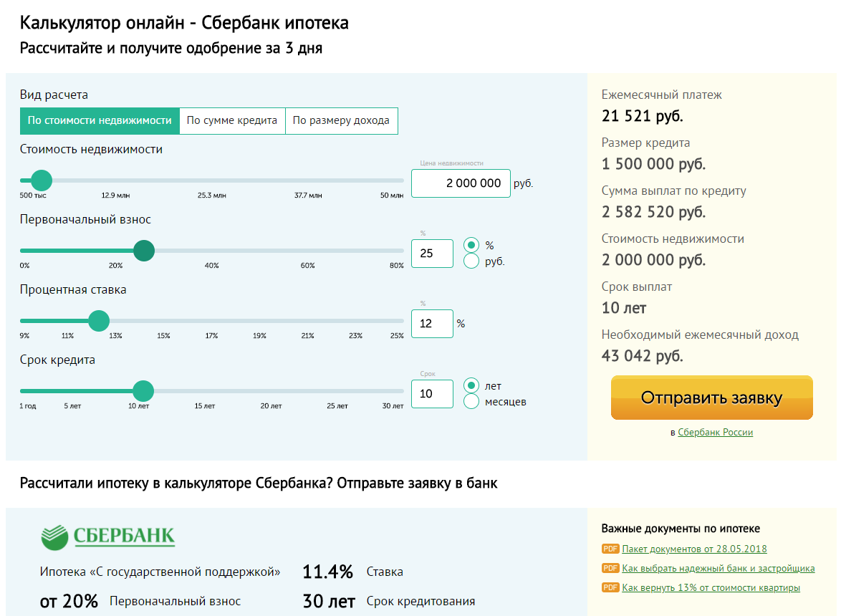Focus the property price field showing 2 000 000

coord(461,183)
